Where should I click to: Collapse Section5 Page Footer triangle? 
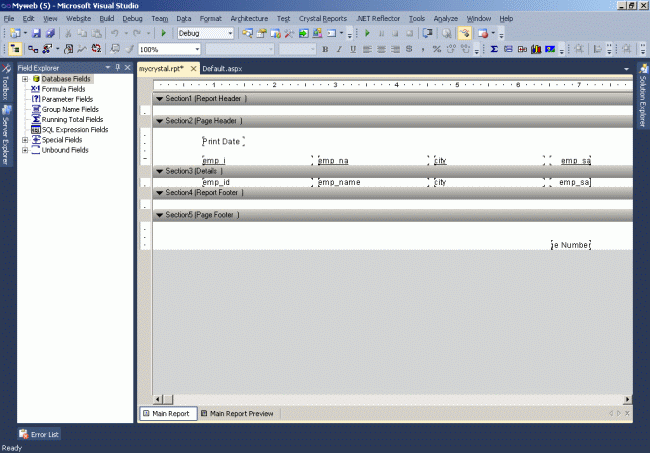[159, 215]
